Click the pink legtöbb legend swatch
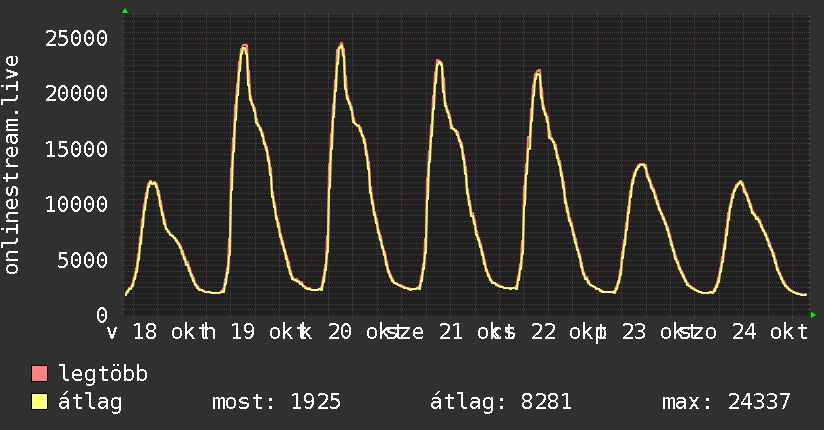 pos(39,373)
